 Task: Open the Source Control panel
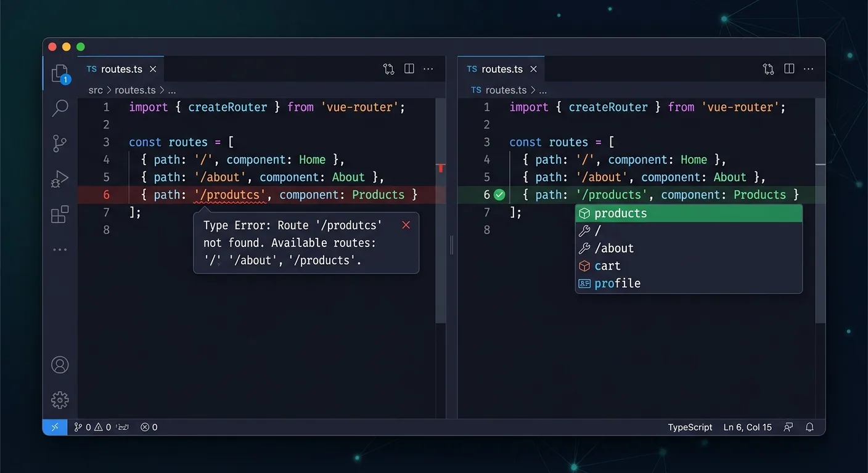pyautogui.click(x=59, y=143)
